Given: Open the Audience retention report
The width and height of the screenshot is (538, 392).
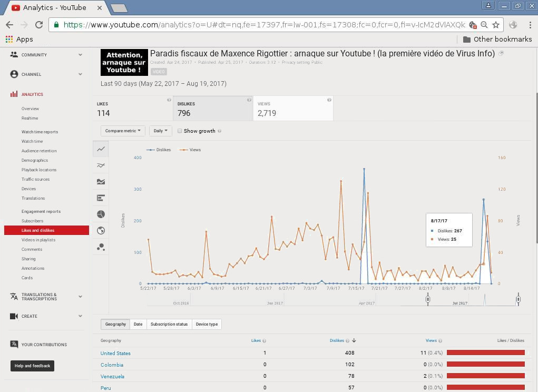Looking at the screenshot, I should pos(39,151).
